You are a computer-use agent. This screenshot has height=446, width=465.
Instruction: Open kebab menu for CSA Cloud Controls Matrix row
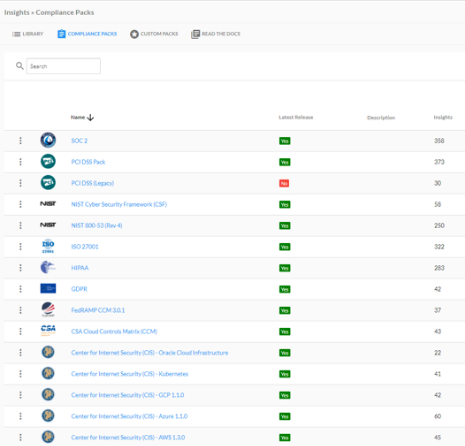(x=20, y=331)
